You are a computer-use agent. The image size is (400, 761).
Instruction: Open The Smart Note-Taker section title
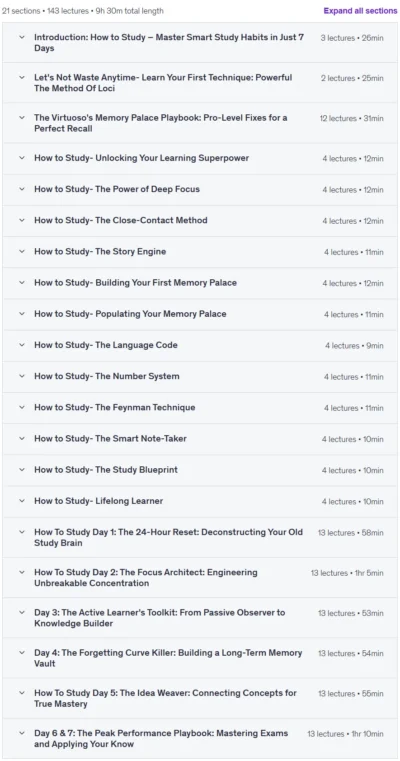point(110,438)
